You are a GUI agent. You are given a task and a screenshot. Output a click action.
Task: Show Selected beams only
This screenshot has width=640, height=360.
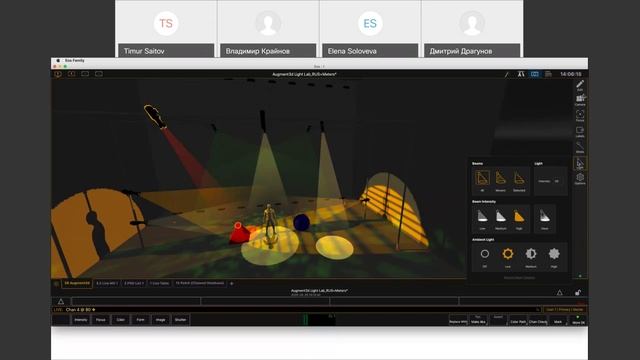tap(519, 181)
